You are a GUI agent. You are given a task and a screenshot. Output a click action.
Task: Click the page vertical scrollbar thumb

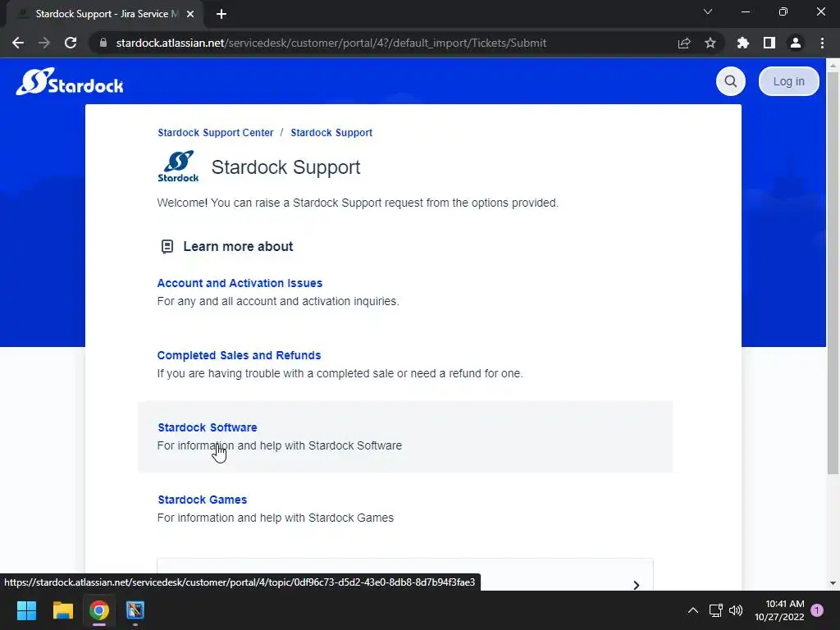833,273
